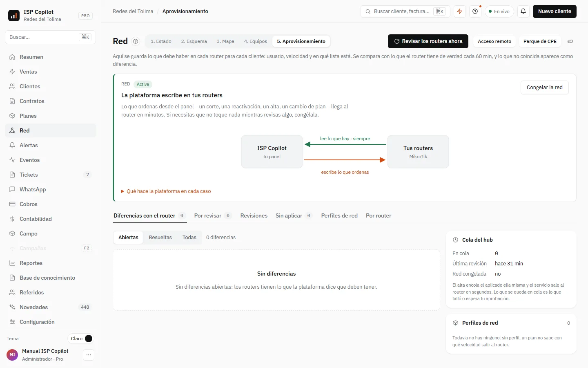Click the WhatsApp chat bubble icon
Viewport: 588px width, 368px height.
[x=12, y=189]
